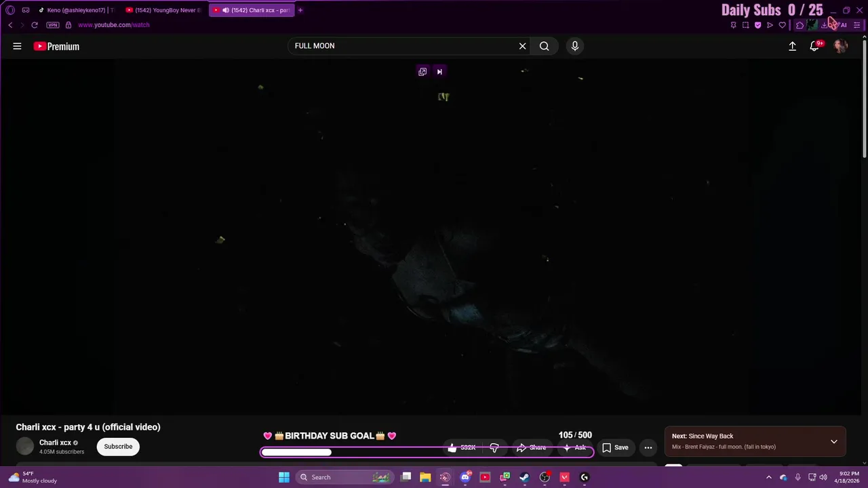Open Valorant from the taskbar
Viewport: 868px width, 488px height.
pos(564,477)
